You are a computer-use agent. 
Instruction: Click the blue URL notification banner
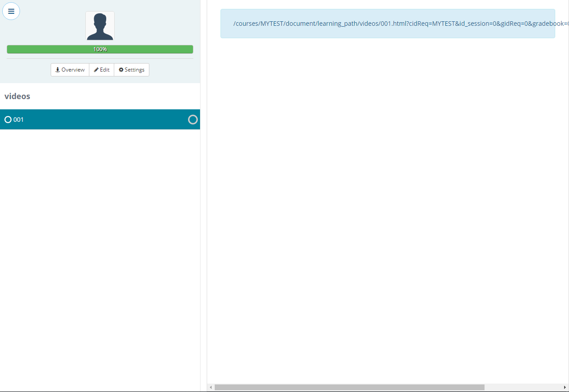[x=387, y=24]
